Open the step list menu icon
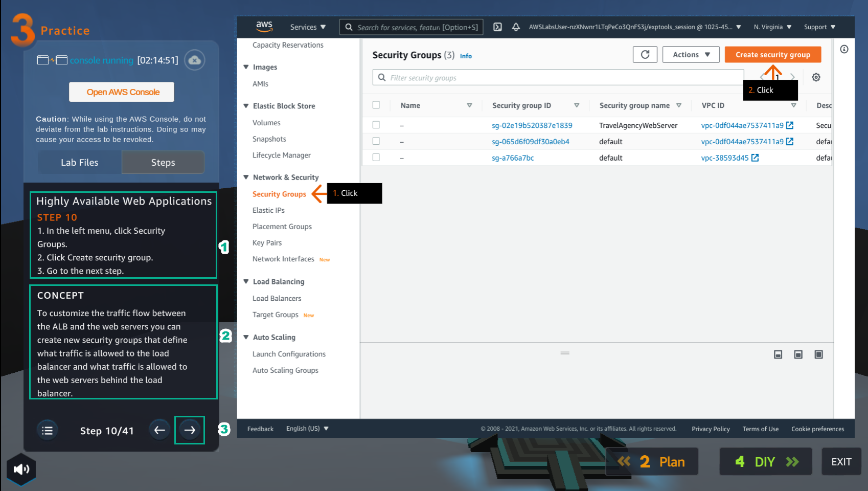This screenshot has height=491, width=868. point(48,431)
